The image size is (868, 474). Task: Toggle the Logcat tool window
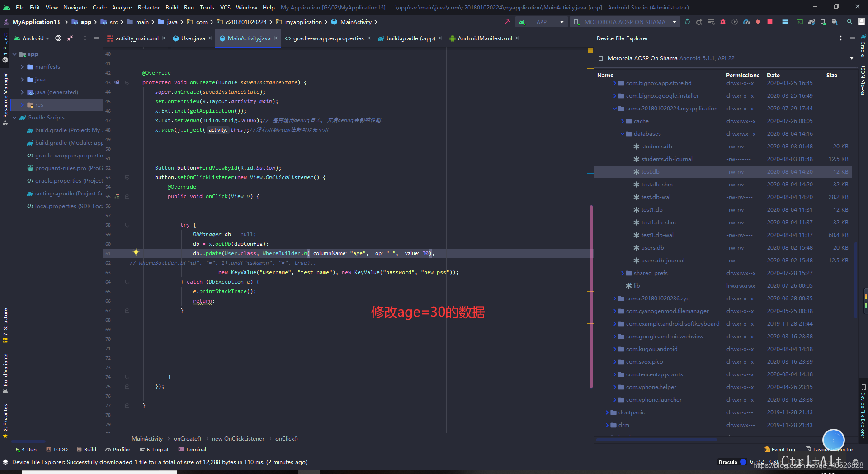coord(154,450)
